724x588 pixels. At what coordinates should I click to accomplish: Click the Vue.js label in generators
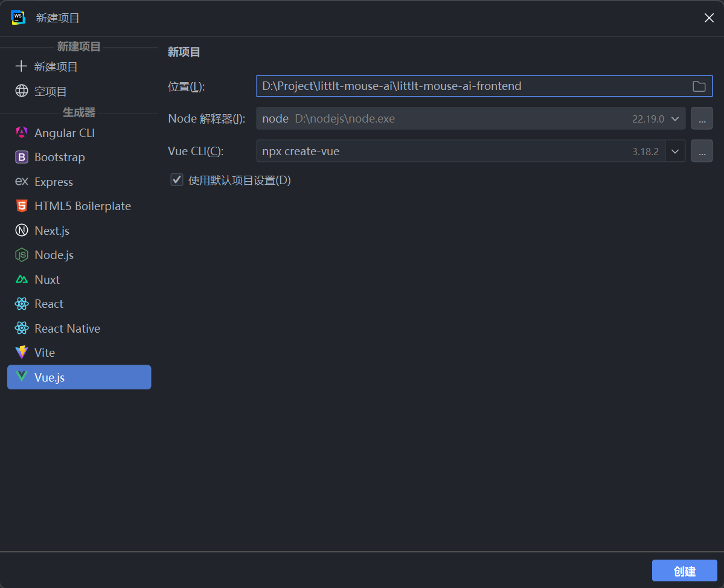(x=50, y=377)
